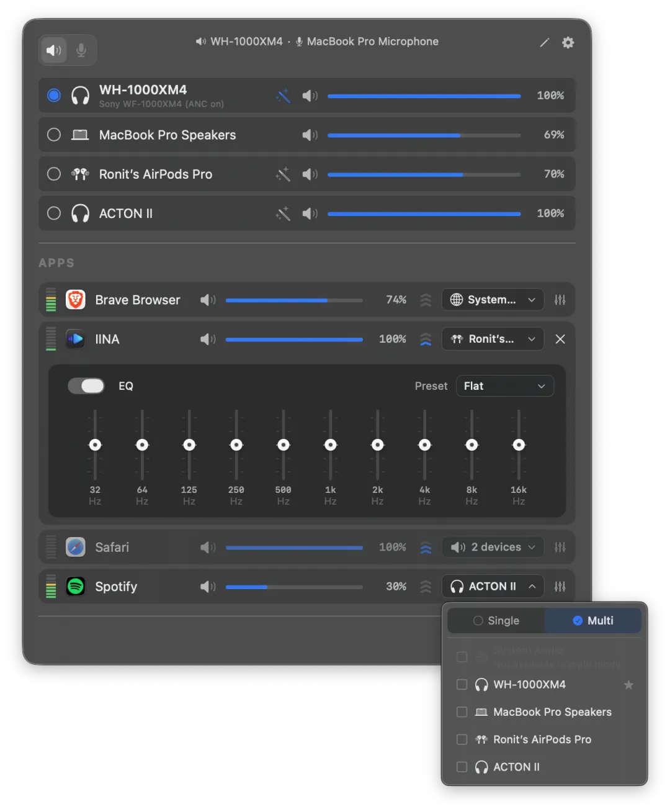Mute Spotify app speaker icon
The width and height of the screenshot is (670, 812).
tap(208, 587)
